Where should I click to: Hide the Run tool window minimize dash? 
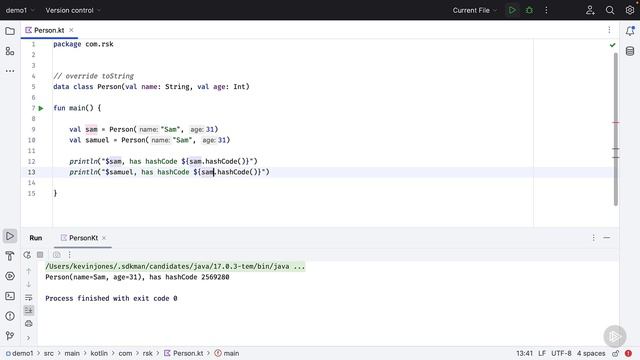point(607,238)
